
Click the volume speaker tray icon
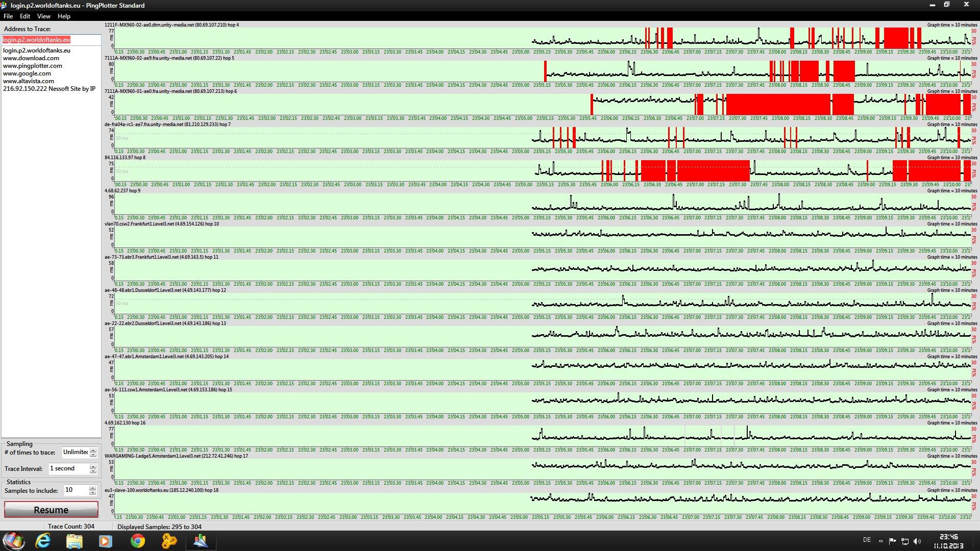(x=917, y=541)
